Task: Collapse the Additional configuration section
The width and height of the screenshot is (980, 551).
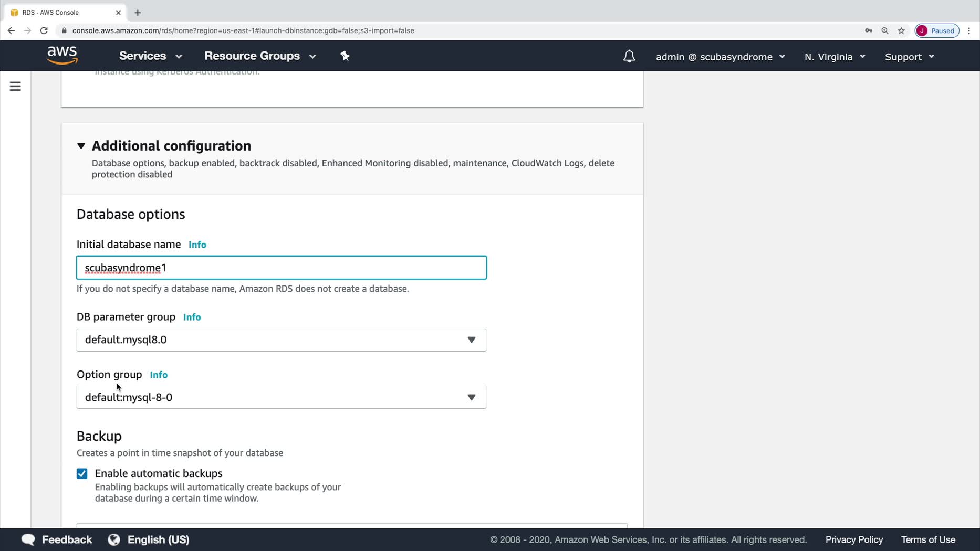Action: [x=81, y=146]
